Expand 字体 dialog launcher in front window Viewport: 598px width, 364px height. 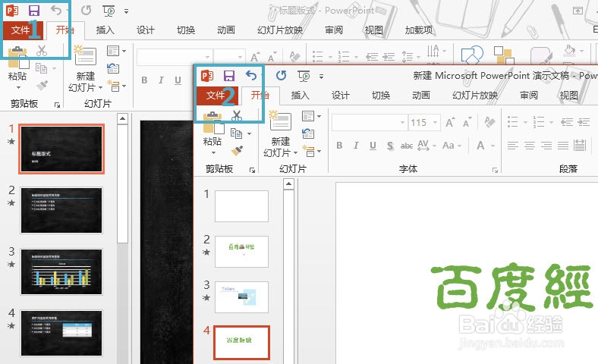pyautogui.click(x=495, y=170)
